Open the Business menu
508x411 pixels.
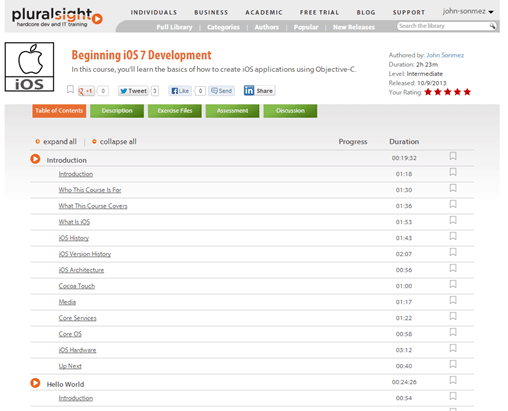pyautogui.click(x=211, y=12)
